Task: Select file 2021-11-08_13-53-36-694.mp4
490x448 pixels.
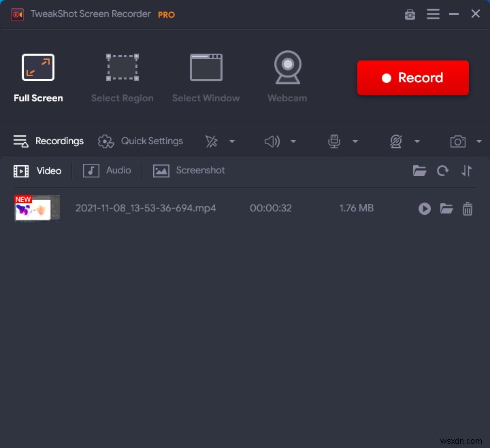Action: [x=146, y=208]
